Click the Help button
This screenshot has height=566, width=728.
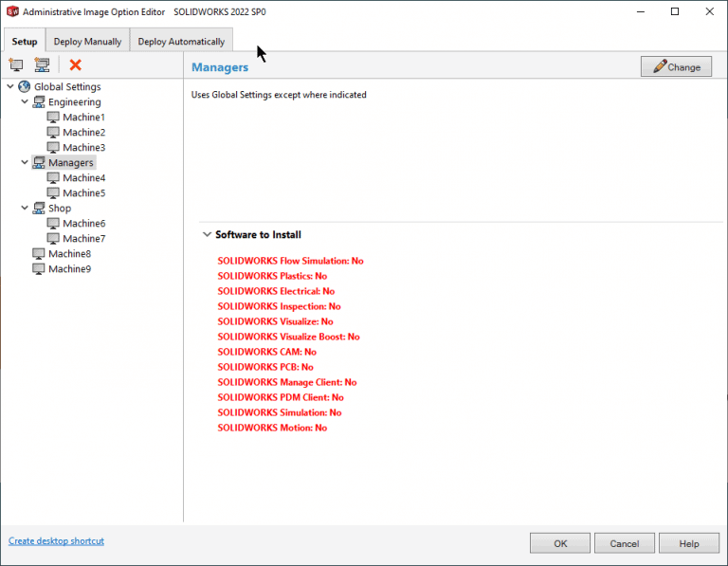click(689, 543)
